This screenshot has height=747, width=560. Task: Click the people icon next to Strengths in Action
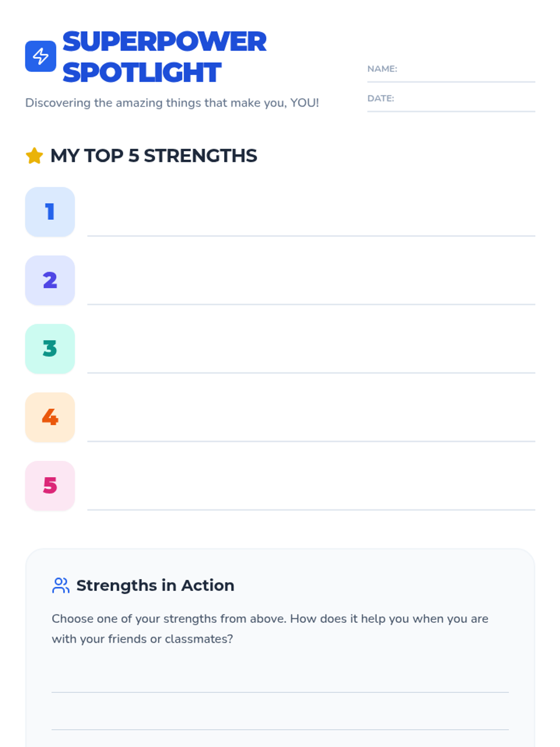(61, 585)
